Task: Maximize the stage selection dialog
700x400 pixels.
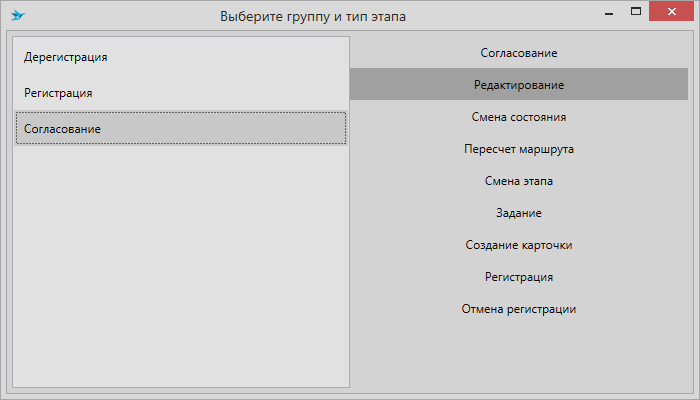Action: pos(636,12)
